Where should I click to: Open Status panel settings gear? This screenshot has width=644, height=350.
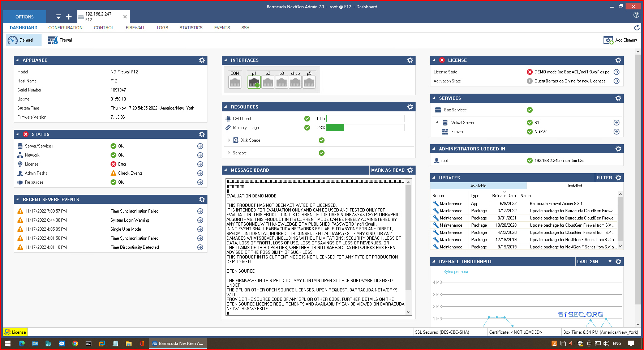pos(202,135)
